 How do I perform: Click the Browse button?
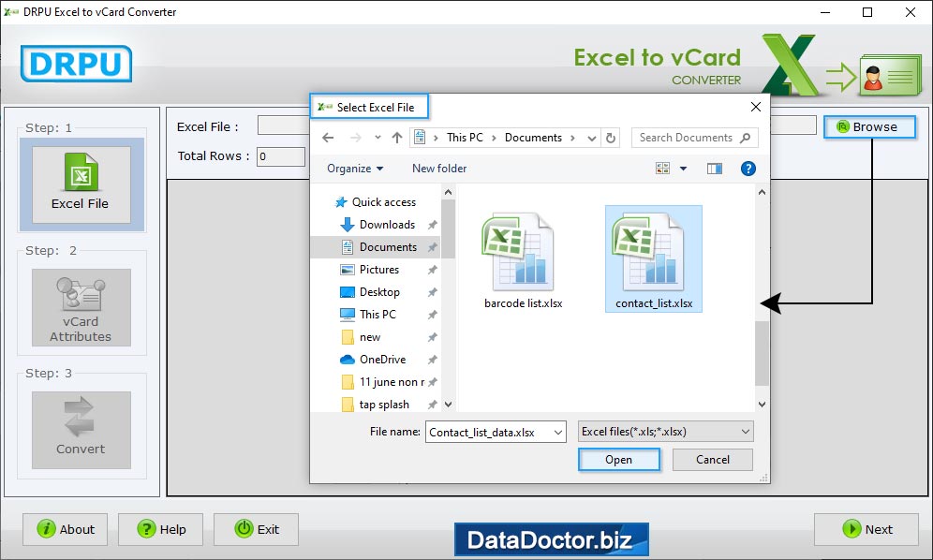pyautogui.click(x=869, y=126)
